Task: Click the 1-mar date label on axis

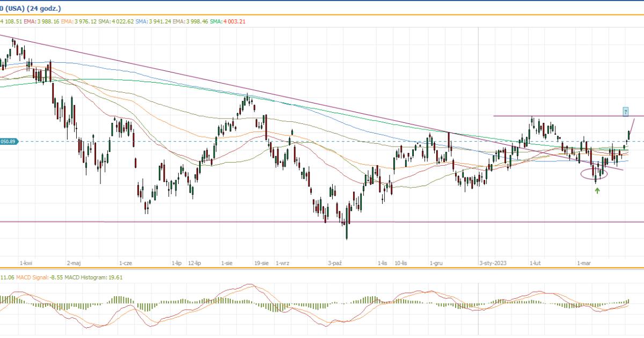Action: [584, 263]
